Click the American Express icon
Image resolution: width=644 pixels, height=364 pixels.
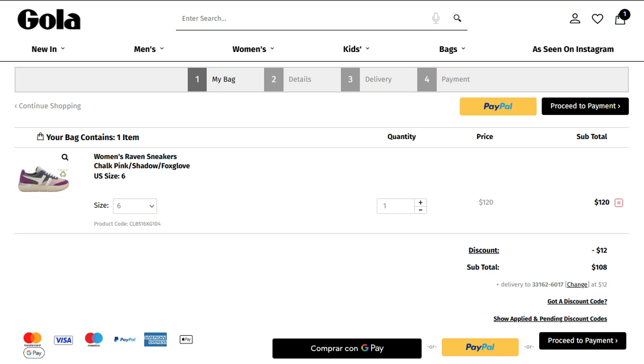(155, 340)
